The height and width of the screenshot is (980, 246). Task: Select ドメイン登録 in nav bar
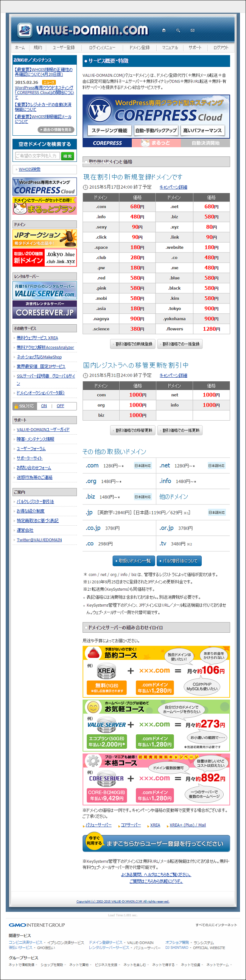click(139, 48)
